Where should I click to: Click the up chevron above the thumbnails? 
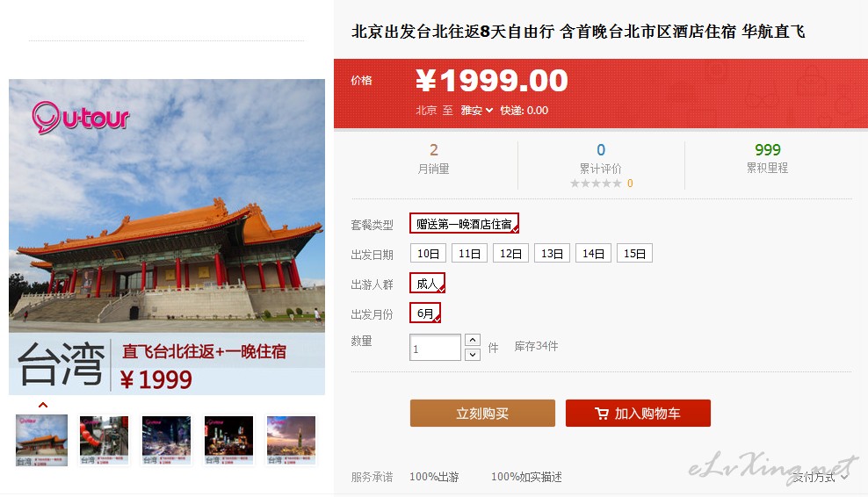43,405
